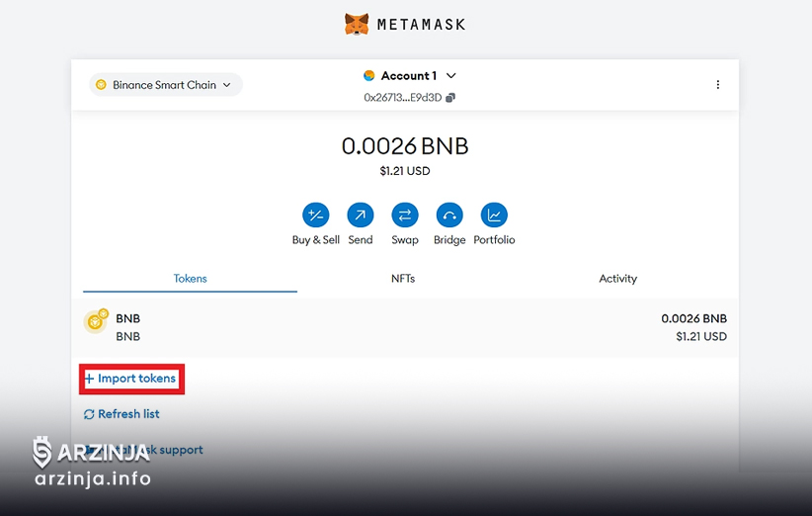
Task: Open the Portfolio chart icon
Action: (494, 215)
